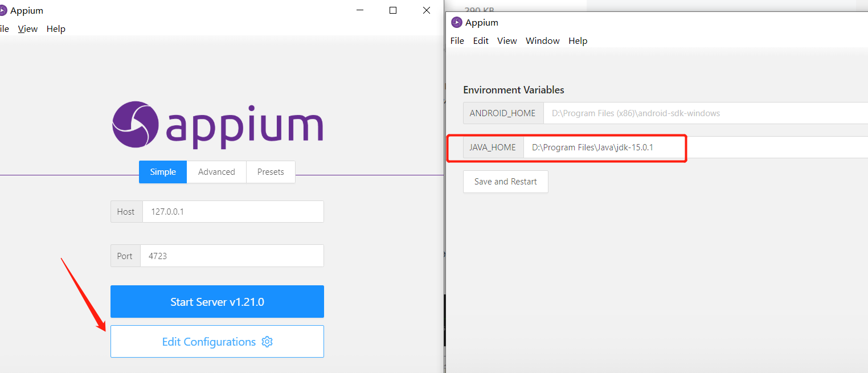The image size is (868, 373).
Task: Switch to the Advanced tab
Action: coord(216,171)
